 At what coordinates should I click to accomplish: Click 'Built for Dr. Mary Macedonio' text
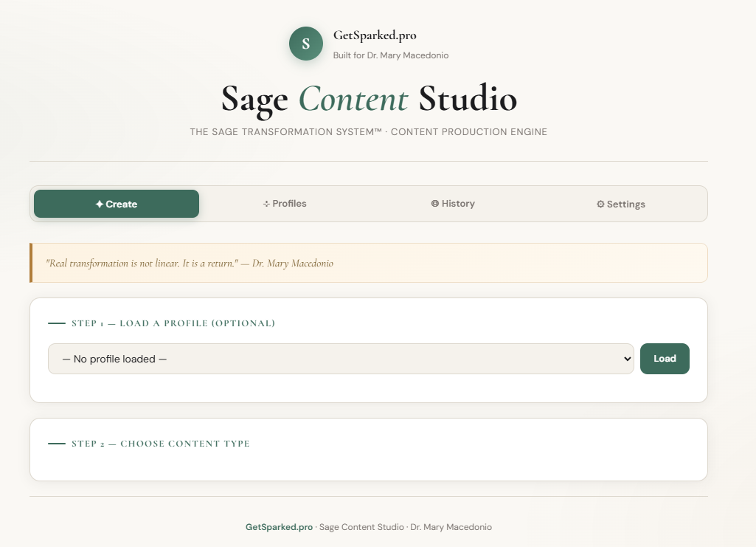click(390, 55)
